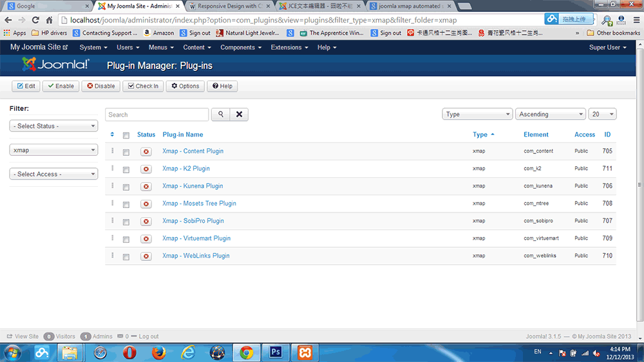Open Firefox from the taskbar
The image size is (644, 362).
click(x=158, y=352)
